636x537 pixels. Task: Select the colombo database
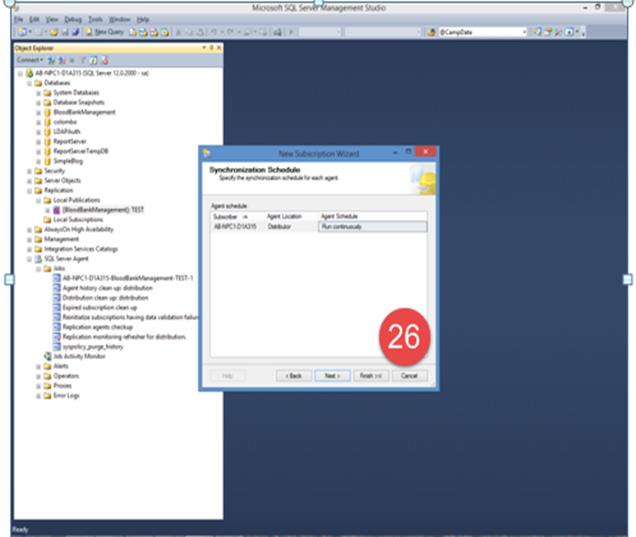65,122
